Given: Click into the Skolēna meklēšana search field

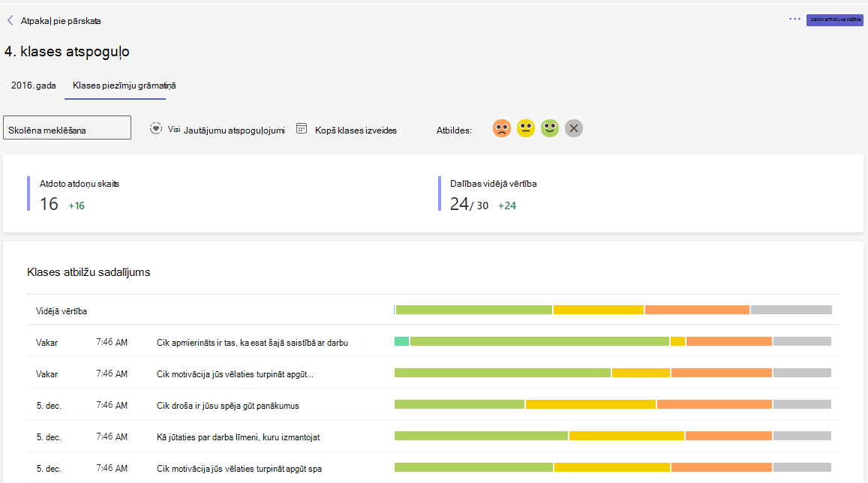Looking at the screenshot, I should pyautogui.click(x=67, y=127).
